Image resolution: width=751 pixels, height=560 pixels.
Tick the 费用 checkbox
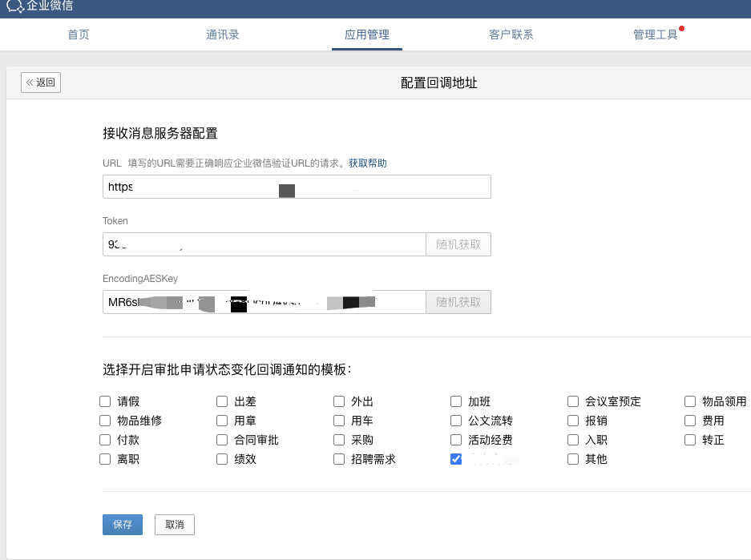(690, 421)
